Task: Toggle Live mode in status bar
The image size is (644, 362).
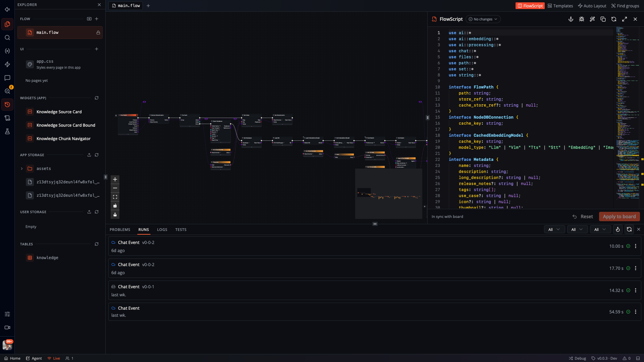Action: [x=54, y=358]
